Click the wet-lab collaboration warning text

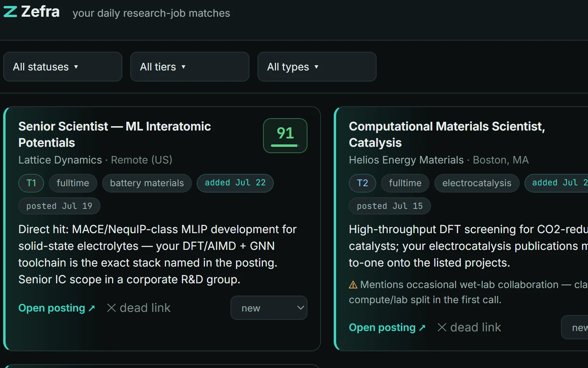click(468, 292)
